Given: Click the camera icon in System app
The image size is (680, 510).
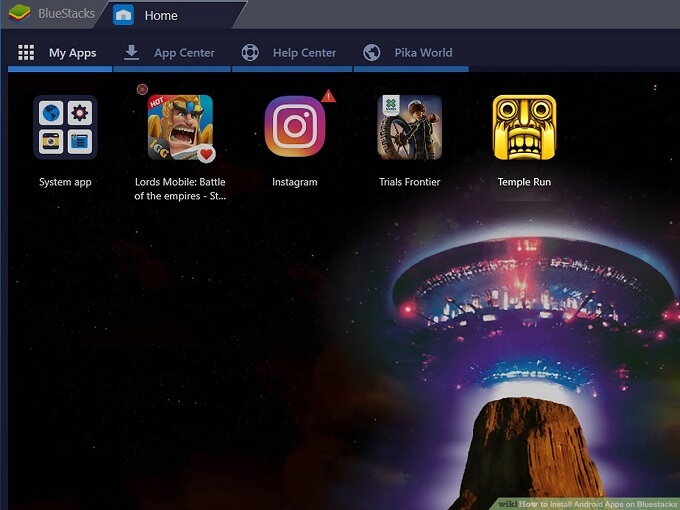Looking at the screenshot, I should pyautogui.click(x=51, y=141).
